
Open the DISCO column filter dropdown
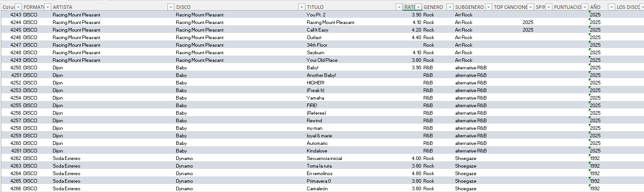[300, 7]
